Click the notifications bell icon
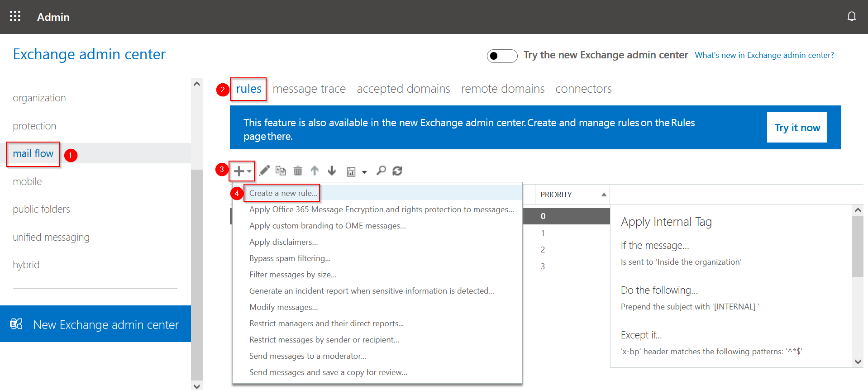 click(x=851, y=17)
